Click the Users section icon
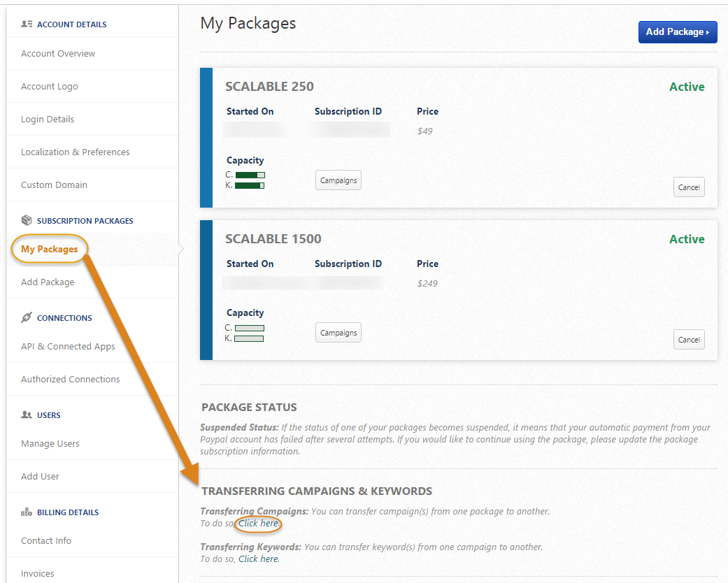The image size is (728, 583). [27, 415]
